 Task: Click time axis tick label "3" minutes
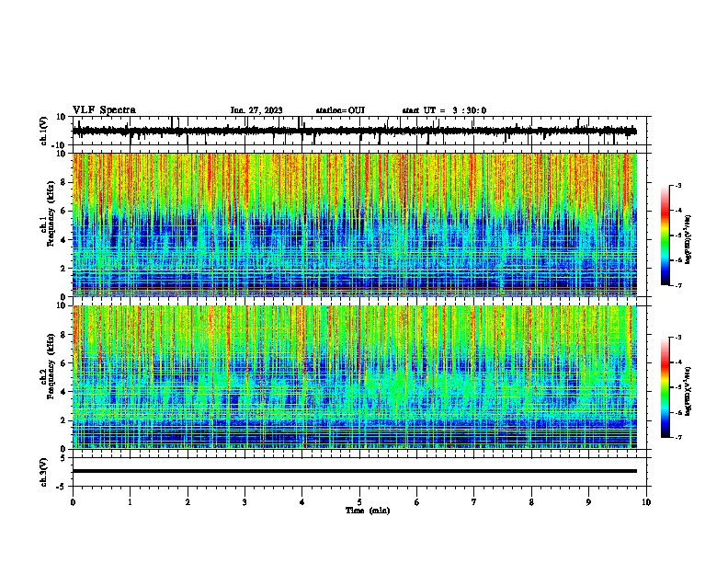tap(245, 502)
